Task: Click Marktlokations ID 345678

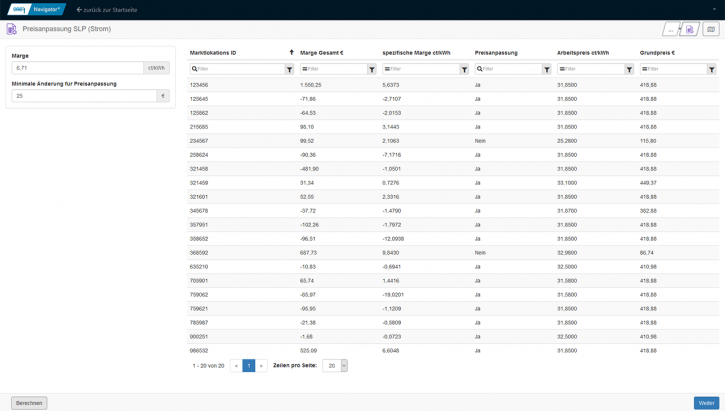Action: click(x=199, y=211)
